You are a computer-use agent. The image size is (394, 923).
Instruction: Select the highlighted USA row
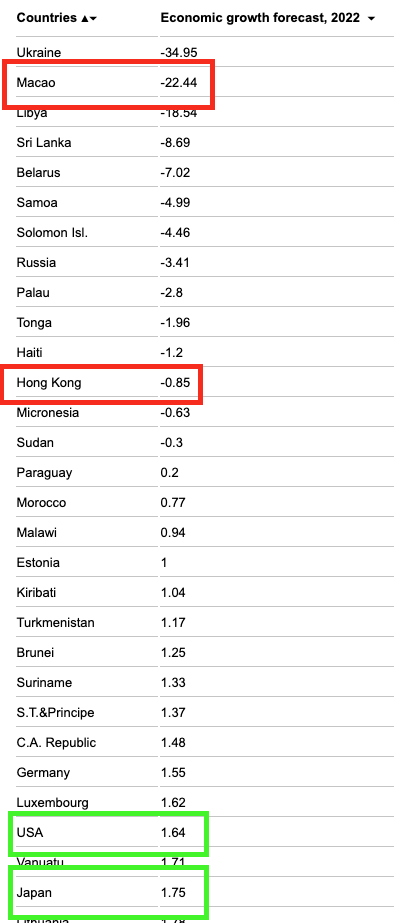click(x=108, y=834)
